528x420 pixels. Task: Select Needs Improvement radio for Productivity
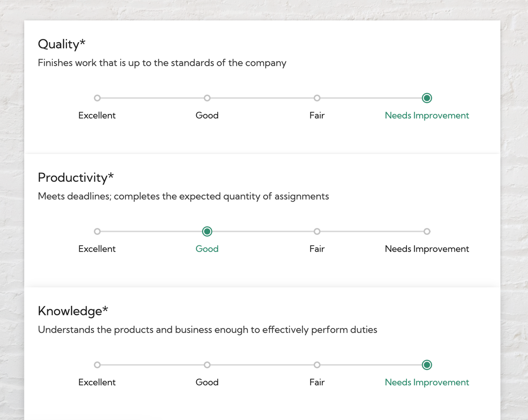427,231
